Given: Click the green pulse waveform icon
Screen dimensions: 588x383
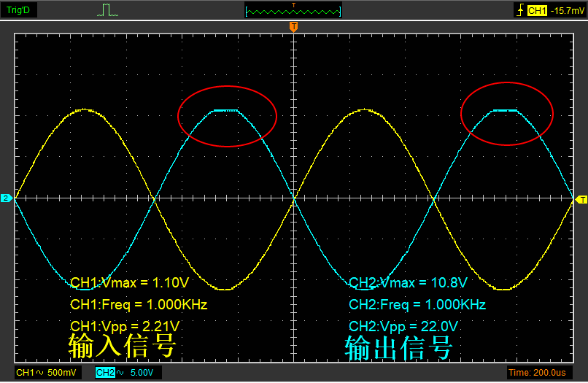Looking at the screenshot, I should pyautogui.click(x=107, y=10).
